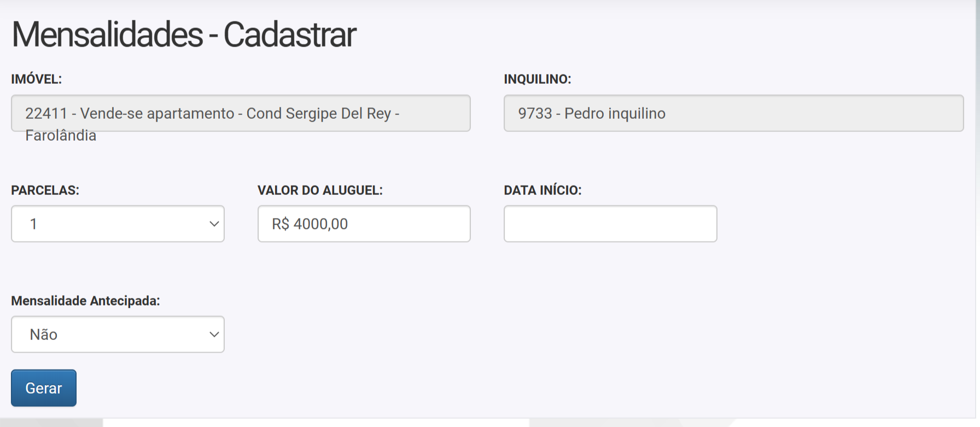Screen dimensions: 980x427
Task: Click the 'Farolândia' overflow text under Imóvel
Action: click(61, 136)
